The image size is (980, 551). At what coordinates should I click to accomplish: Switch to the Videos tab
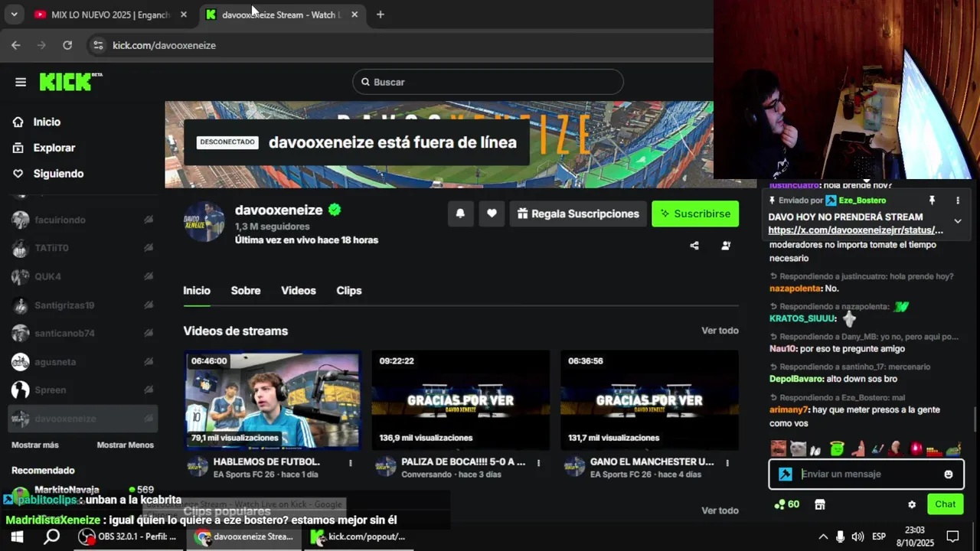coord(299,291)
